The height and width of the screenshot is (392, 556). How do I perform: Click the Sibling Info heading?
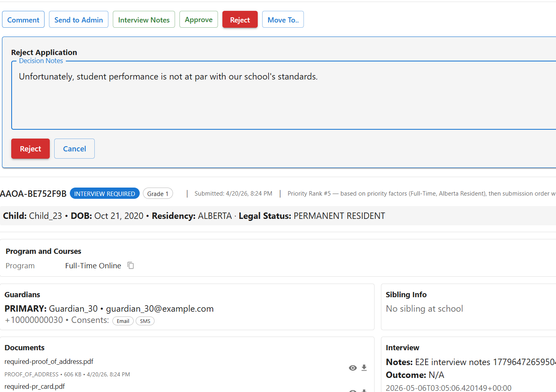point(406,294)
